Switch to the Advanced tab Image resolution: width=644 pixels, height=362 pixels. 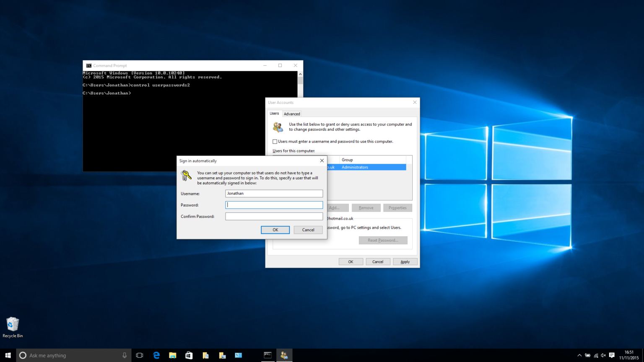pyautogui.click(x=292, y=114)
